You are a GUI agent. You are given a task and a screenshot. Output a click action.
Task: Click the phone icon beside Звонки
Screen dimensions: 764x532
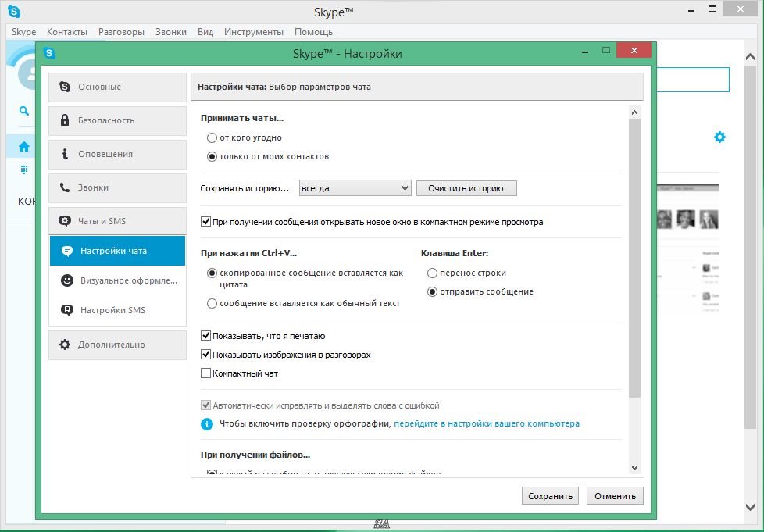coord(65,187)
